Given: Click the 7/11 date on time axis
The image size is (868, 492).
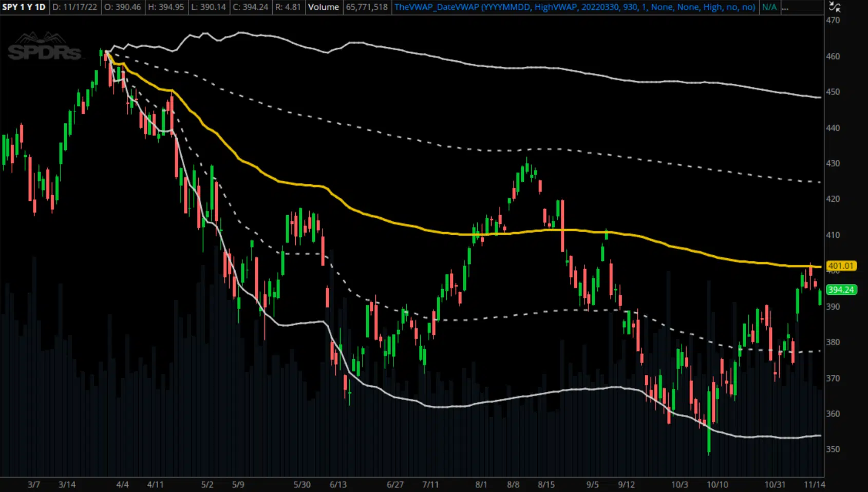Looking at the screenshot, I should click(430, 484).
